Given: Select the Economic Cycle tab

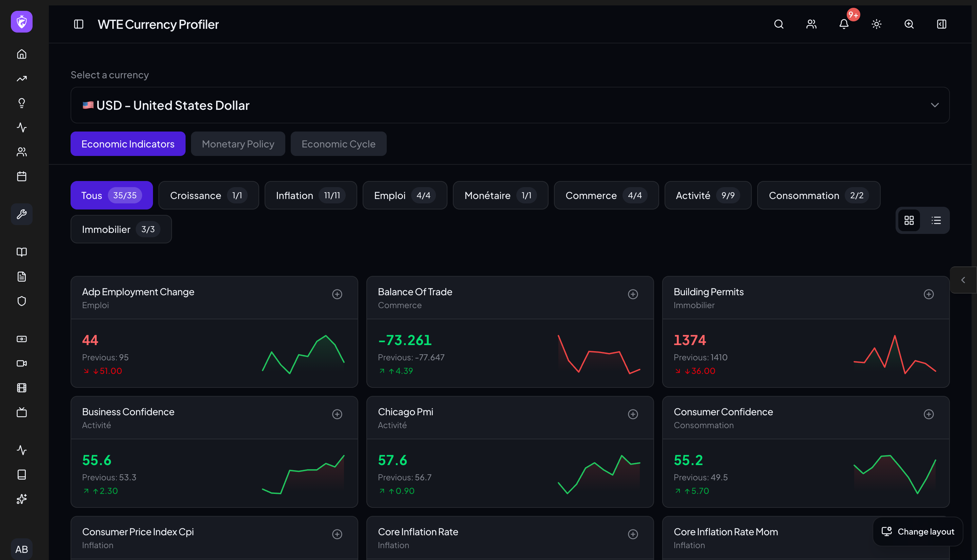Looking at the screenshot, I should click(x=338, y=144).
